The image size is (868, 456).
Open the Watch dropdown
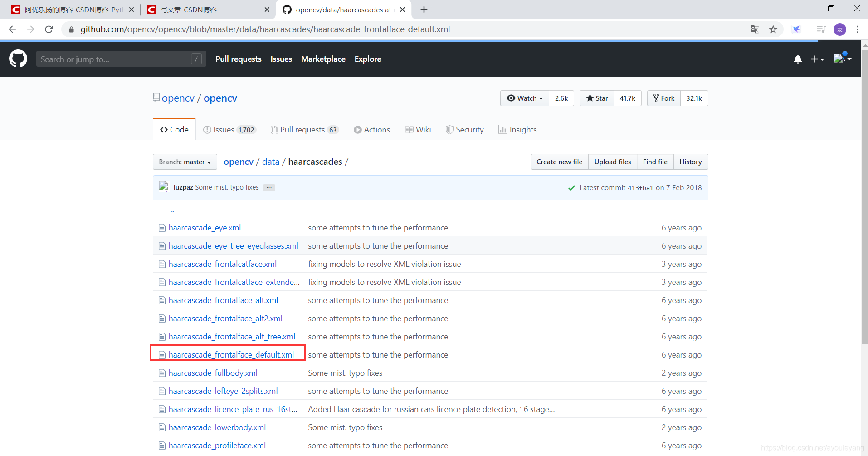tap(525, 98)
